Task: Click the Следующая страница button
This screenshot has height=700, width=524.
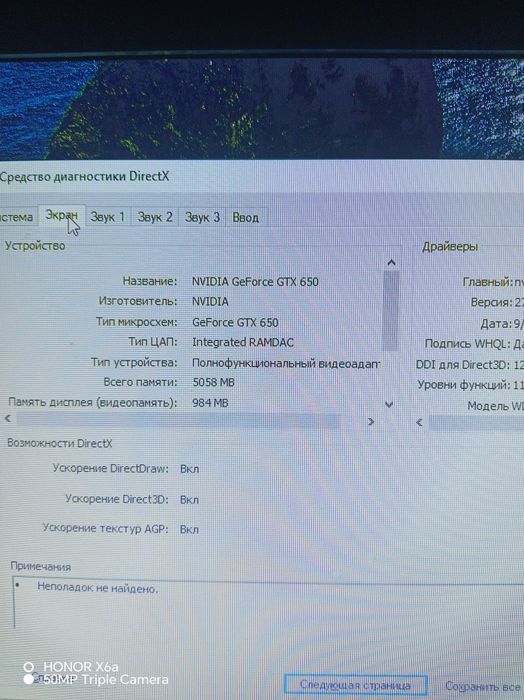Action: [355, 684]
